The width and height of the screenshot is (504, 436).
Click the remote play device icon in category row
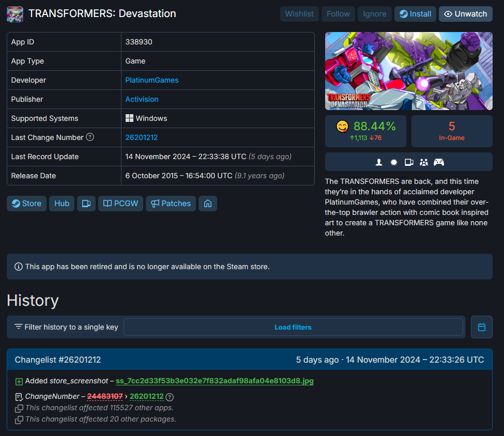click(409, 162)
